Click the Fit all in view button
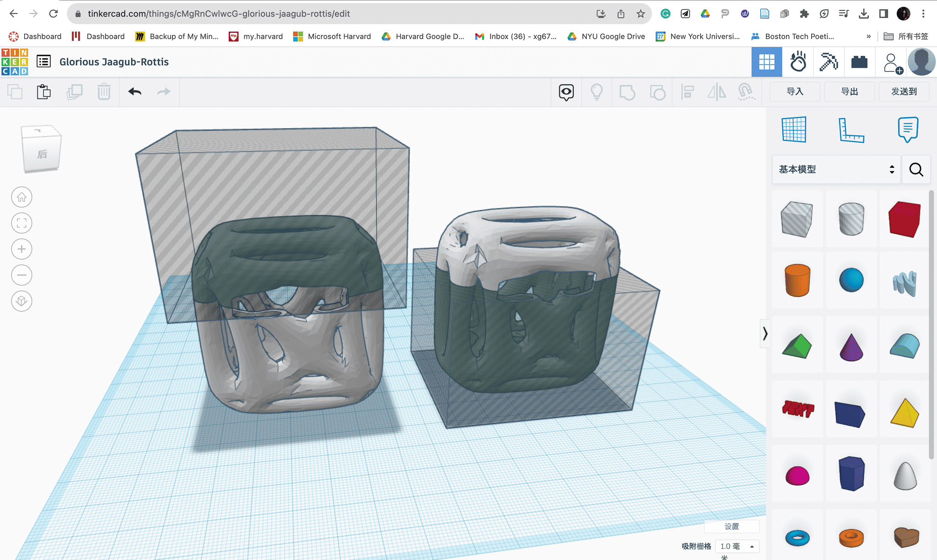This screenshot has width=937, height=560. coord(22,223)
